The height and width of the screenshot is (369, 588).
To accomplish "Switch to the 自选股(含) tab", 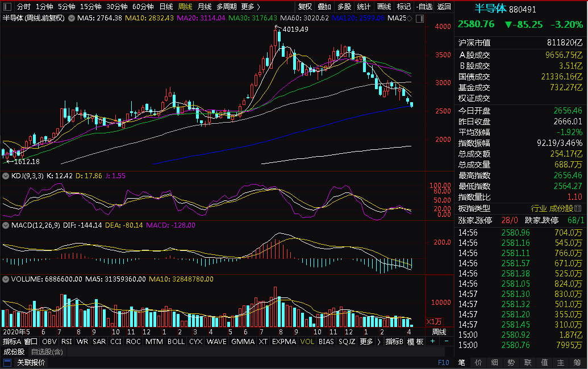I will (47, 352).
